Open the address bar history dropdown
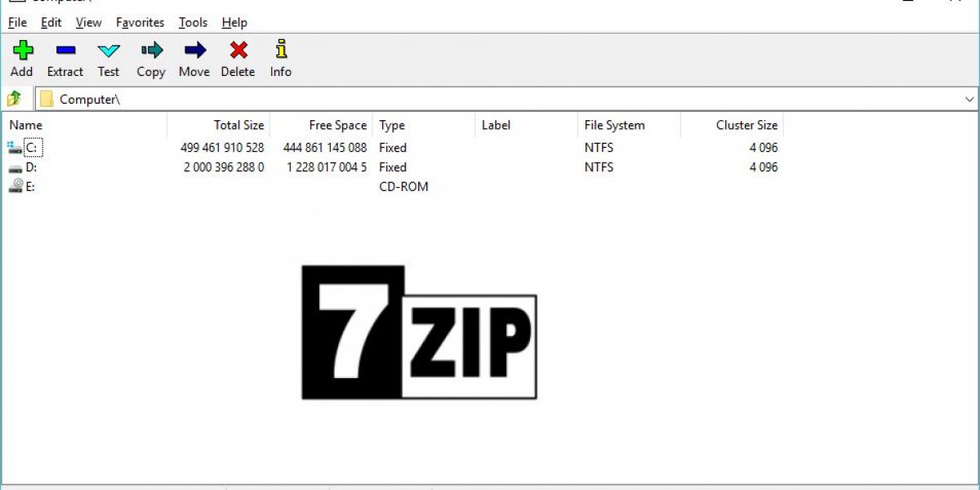 pos(970,98)
